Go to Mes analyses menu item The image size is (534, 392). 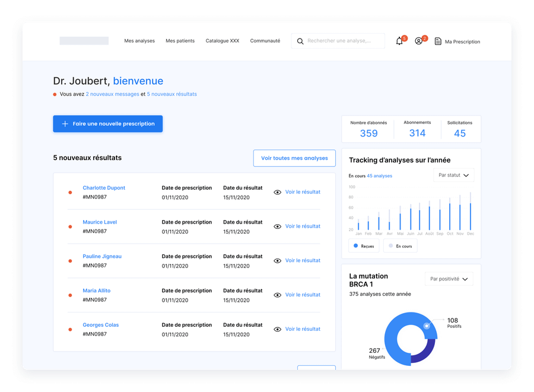(139, 41)
